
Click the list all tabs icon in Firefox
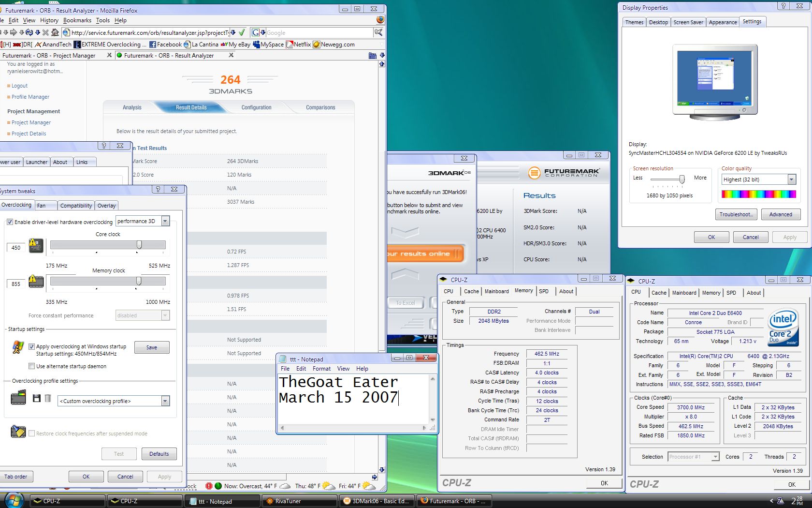click(x=373, y=56)
